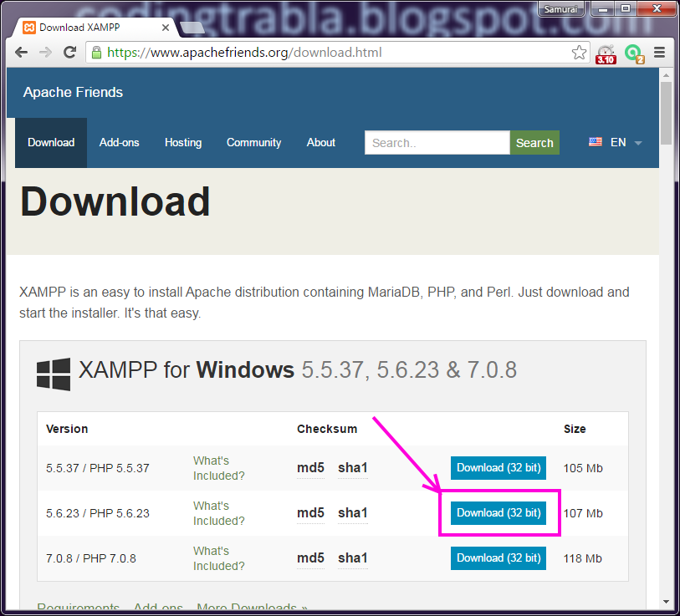The image size is (680, 616).
Task: Maximize the browser window
Action: 626,8
